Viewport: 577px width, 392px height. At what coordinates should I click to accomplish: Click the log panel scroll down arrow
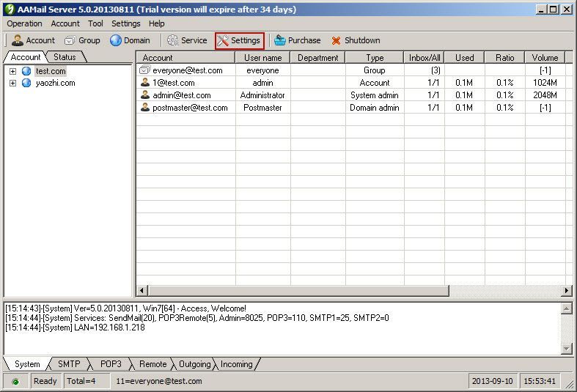[x=566, y=348]
